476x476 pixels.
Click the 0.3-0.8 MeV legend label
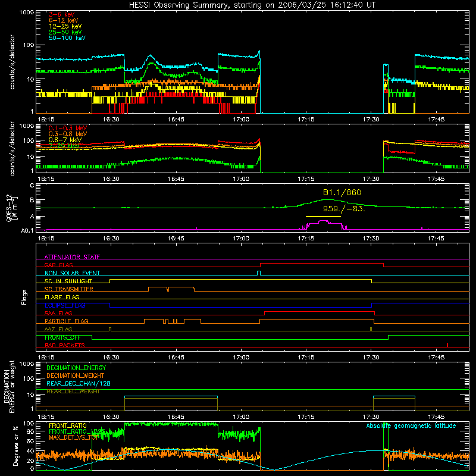point(68,134)
